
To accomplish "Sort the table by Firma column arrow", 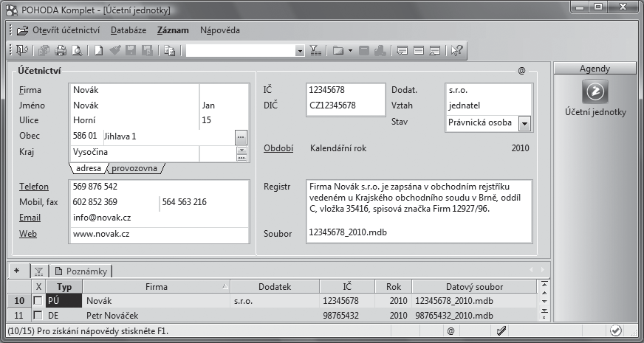I will tap(225, 287).
